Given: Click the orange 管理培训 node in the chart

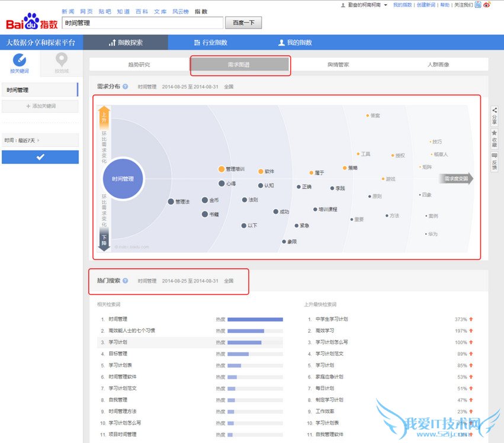Looking at the screenshot, I should (x=221, y=169).
